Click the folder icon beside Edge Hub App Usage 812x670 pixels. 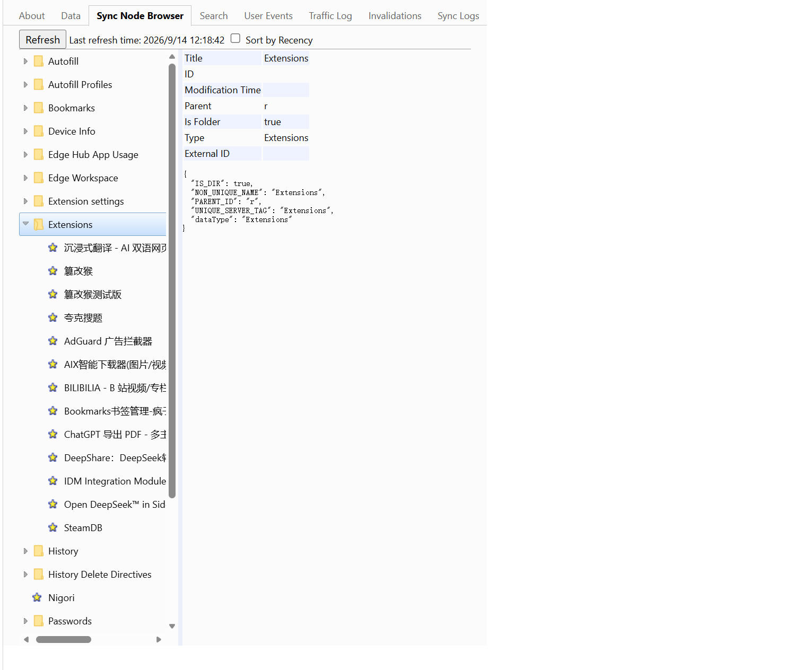click(x=39, y=155)
